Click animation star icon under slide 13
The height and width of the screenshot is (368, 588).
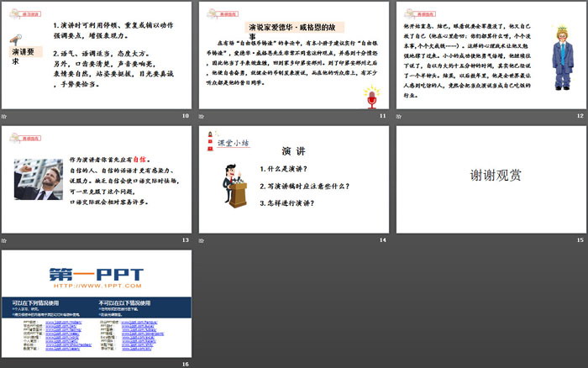click(x=4, y=240)
